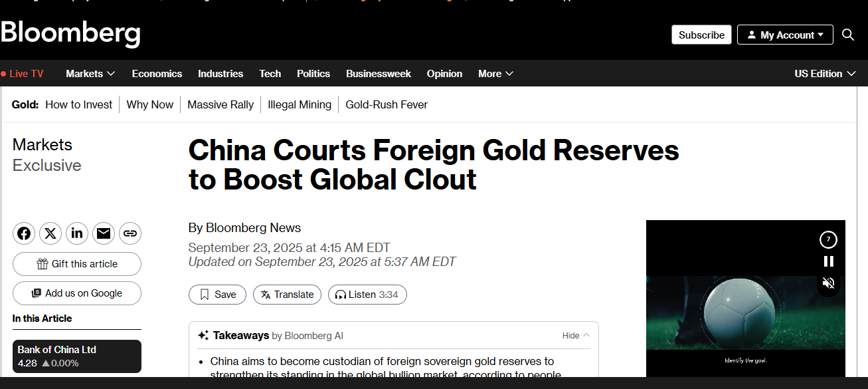868x389 pixels.
Task: Open the Opinion section
Action: point(444,74)
